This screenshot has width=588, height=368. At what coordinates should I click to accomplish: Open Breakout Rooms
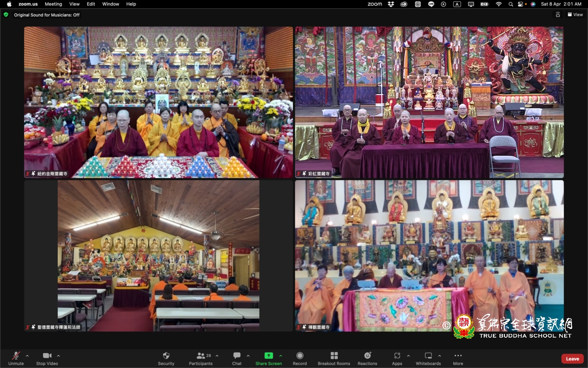pyautogui.click(x=334, y=356)
